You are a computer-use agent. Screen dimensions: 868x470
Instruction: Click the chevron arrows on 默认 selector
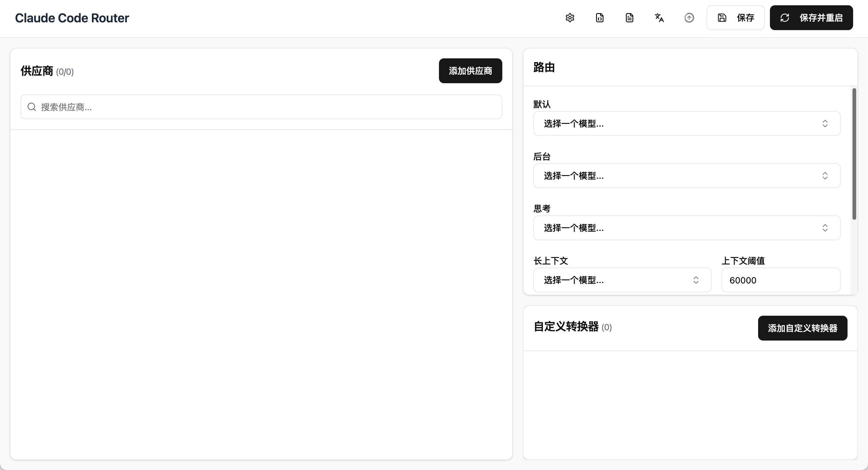click(x=825, y=124)
